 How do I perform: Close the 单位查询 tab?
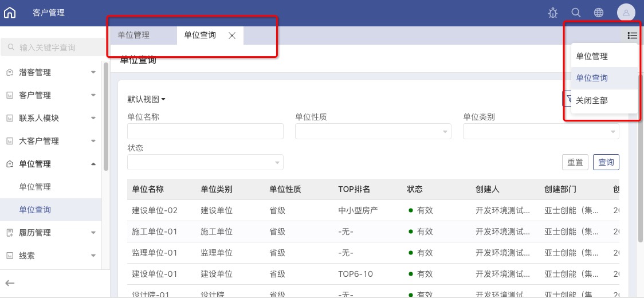[232, 36]
